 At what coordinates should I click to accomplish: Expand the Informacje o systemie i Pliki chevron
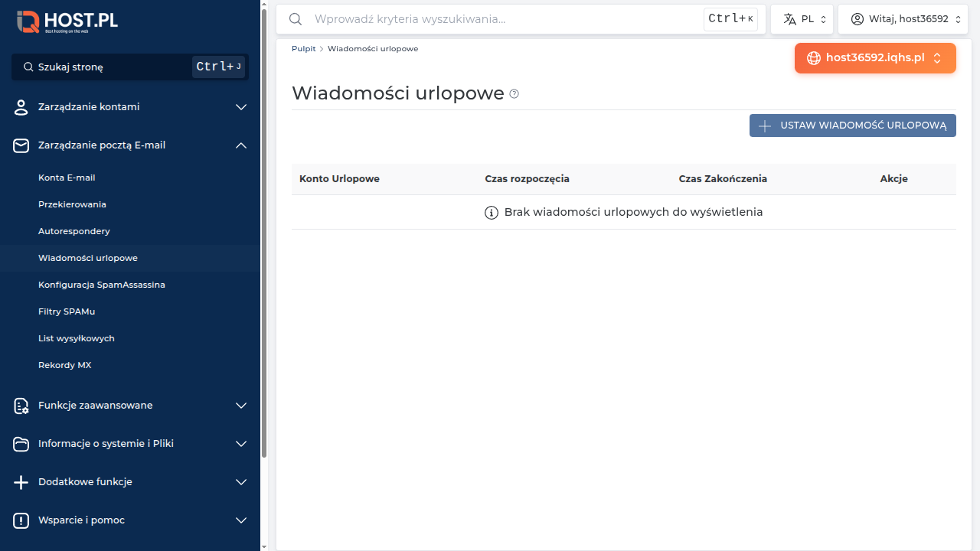(x=241, y=444)
